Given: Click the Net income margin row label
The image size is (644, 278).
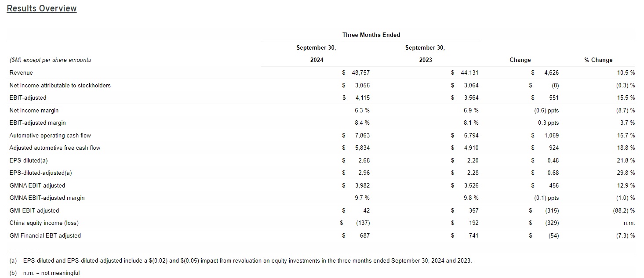Looking at the screenshot, I should click(34, 111).
